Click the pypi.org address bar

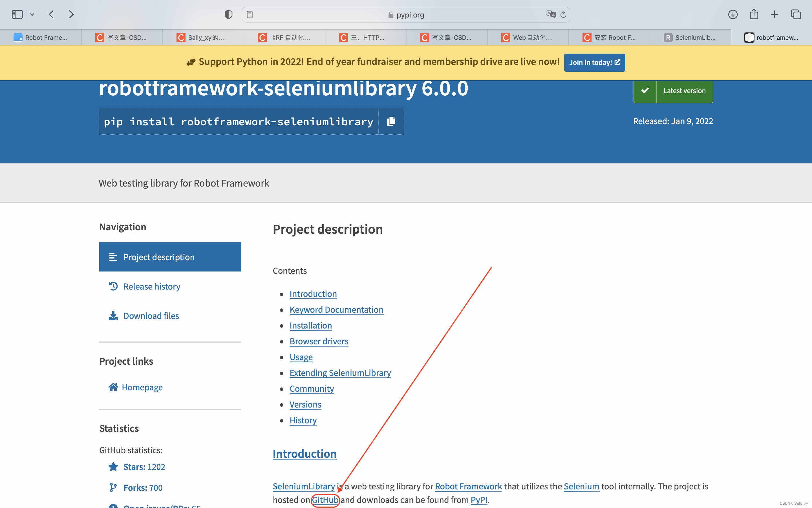406,15
